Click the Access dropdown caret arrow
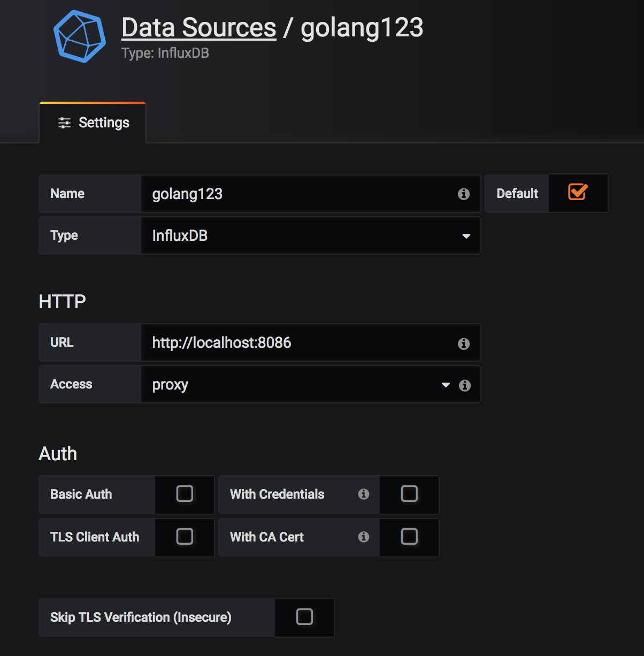The height and width of the screenshot is (656, 644). [x=446, y=385]
